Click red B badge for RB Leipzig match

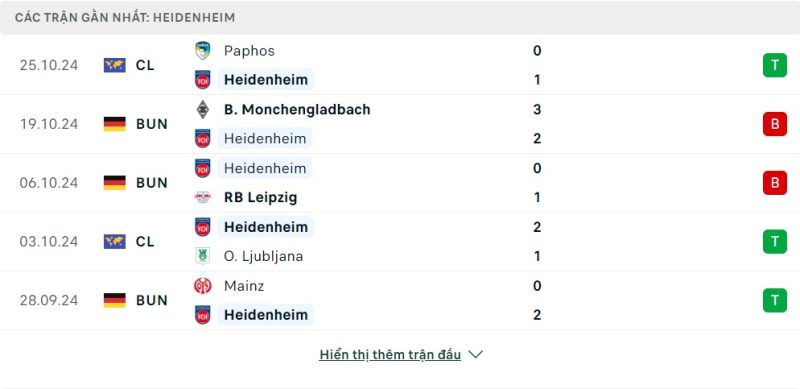[775, 183]
